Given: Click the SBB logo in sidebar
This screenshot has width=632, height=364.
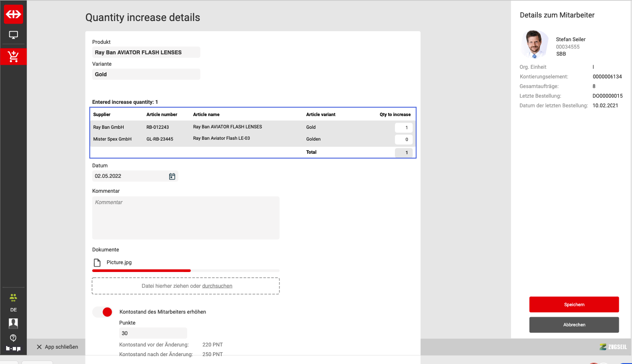Looking at the screenshot, I should click(x=13, y=14).
